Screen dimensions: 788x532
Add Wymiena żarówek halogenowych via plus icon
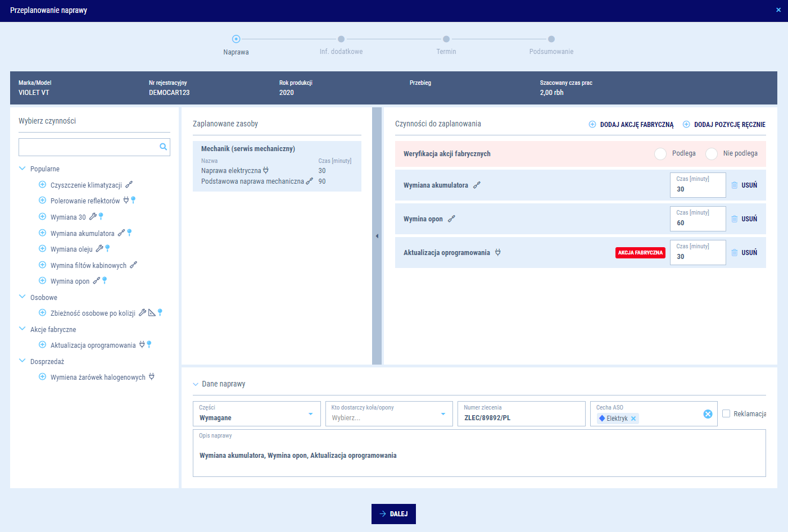(42, 377)
